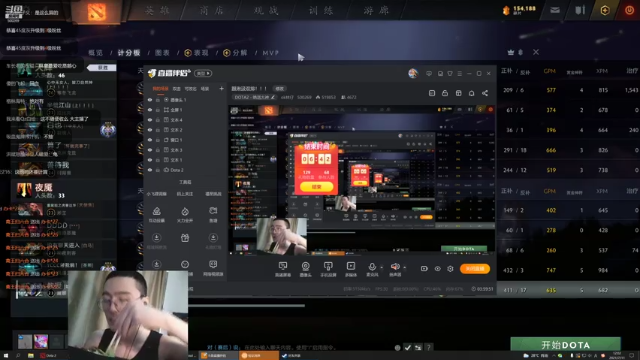Viewport: 640px width, 360px height.
Task: Click the crown icon beside scoreboard close
Action: pyautogui.click(x=511, y=52)
